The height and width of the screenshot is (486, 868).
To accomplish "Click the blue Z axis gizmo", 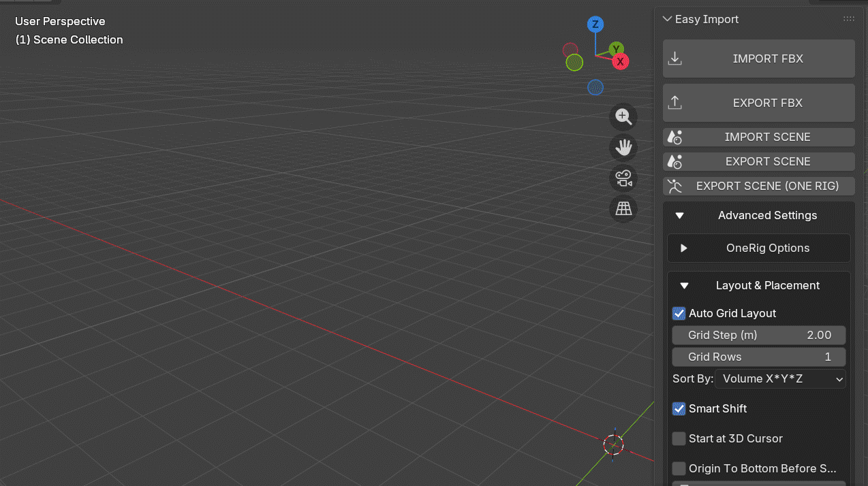I will click(x=595, y=25).
